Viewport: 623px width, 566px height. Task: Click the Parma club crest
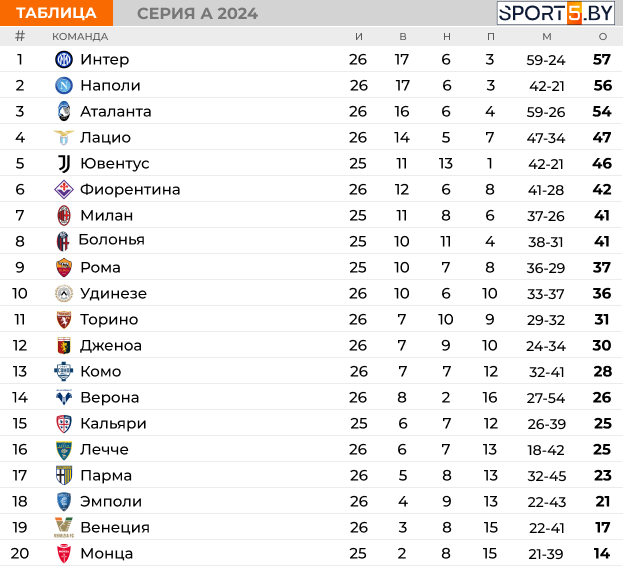[64, 475]
